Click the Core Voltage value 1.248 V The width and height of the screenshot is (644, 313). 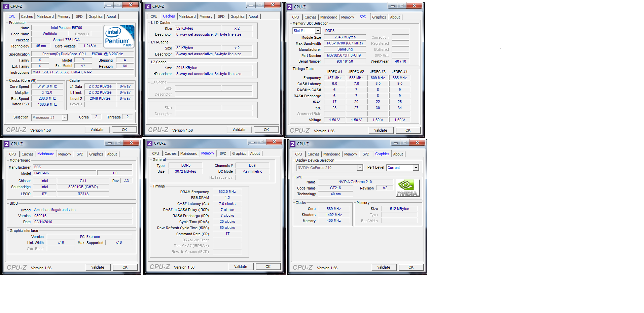[x=90, y=46]
